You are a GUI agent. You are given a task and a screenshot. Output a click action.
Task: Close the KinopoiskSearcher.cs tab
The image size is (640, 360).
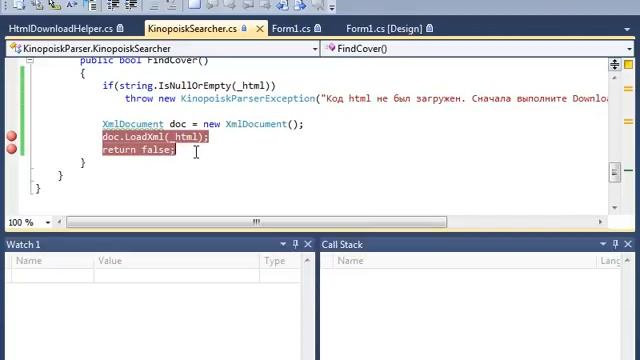[x=260, y=29]
